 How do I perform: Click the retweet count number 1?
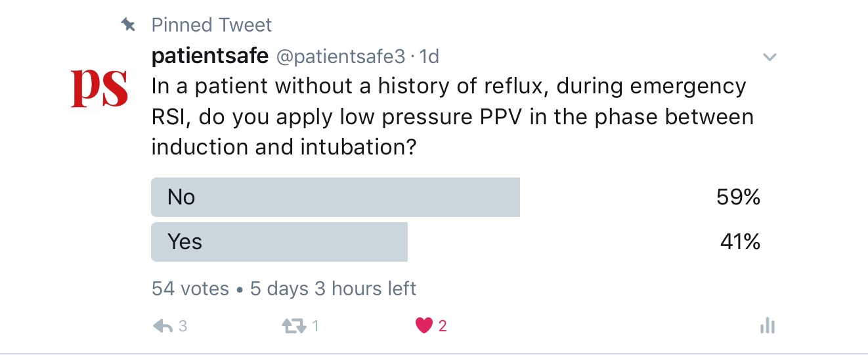[315, 326]
